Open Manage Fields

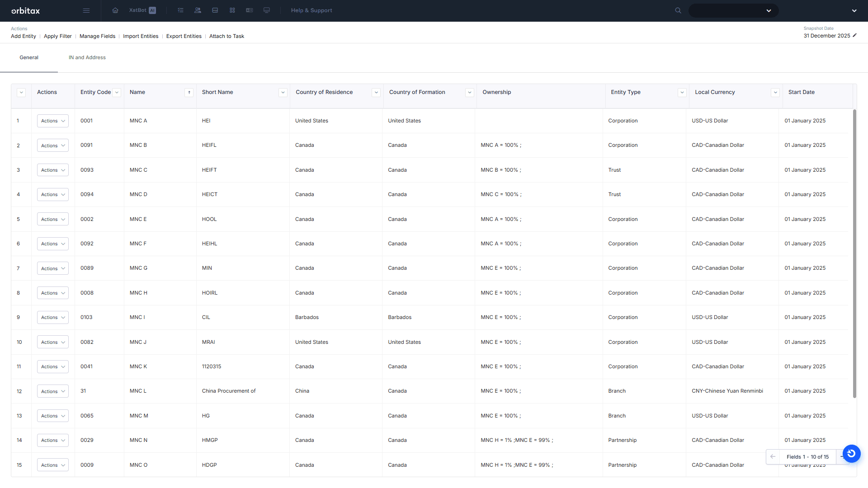coord(97,36)
